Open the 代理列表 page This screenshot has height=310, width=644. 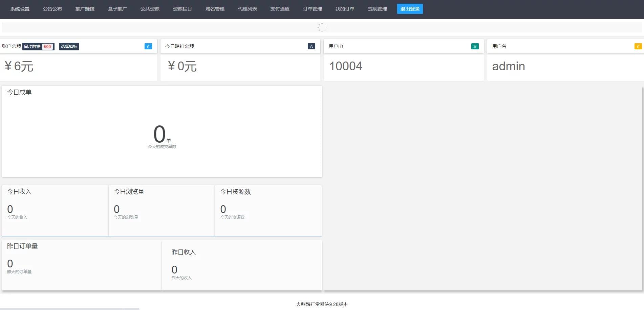point(248,9)
